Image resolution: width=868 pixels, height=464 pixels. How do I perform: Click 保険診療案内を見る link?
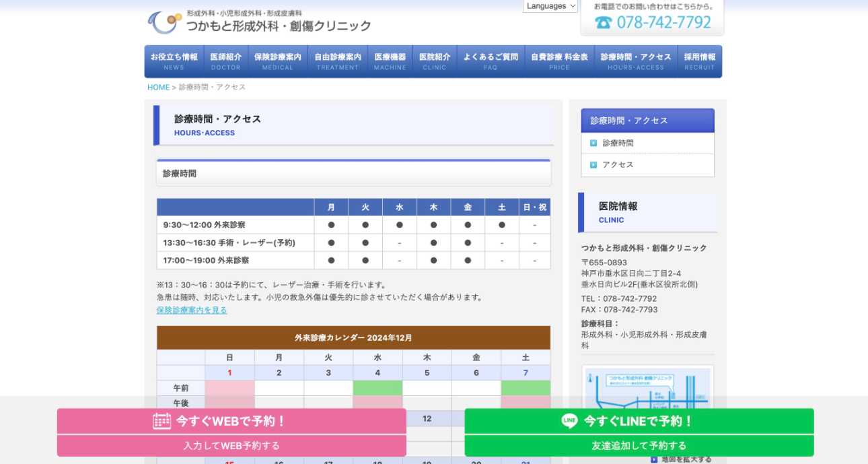coord(192,310)
